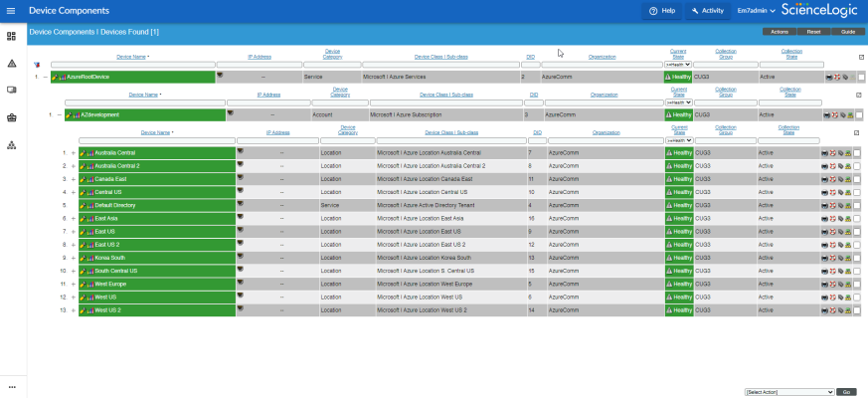Open the Guide button
Image resolution: width=868 pixels, height=398 pixels.
pyautogui.click(x=848, y=32)
